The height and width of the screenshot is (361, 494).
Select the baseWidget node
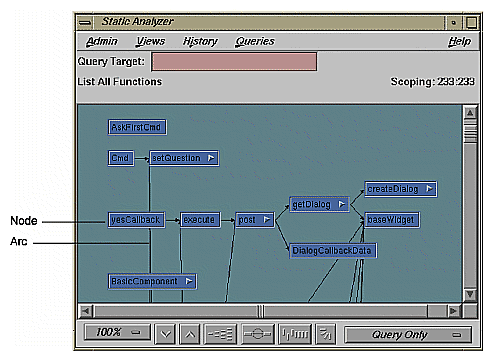[x=392, y=220]
